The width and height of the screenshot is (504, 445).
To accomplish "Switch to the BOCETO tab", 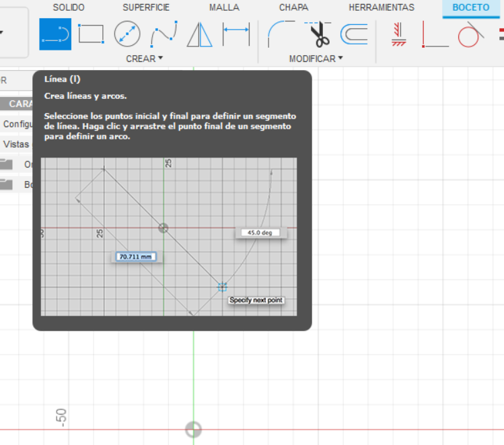I will tap(471, 7).
